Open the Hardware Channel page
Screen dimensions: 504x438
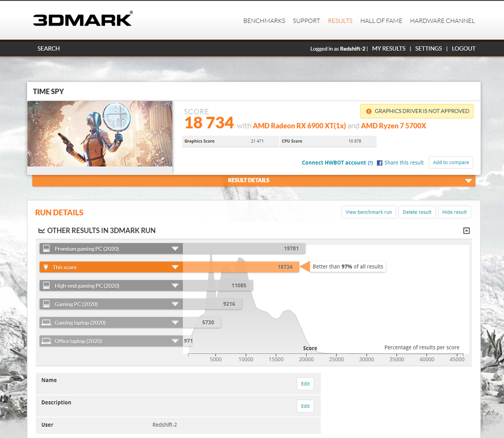point(442,21)
